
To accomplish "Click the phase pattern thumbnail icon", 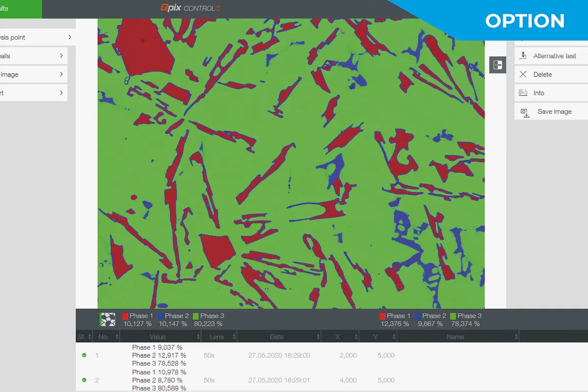I will pyautogui.click(x=107, y=319).
